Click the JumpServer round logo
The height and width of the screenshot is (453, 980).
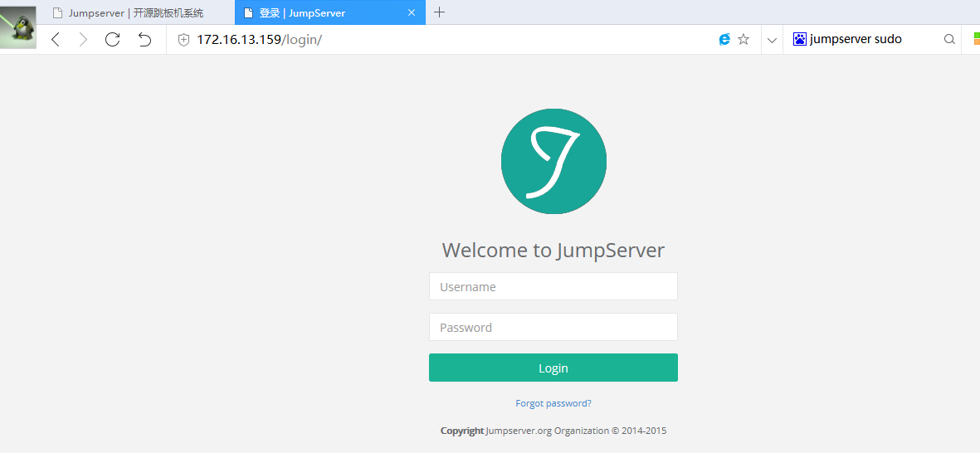coord(553,161)
